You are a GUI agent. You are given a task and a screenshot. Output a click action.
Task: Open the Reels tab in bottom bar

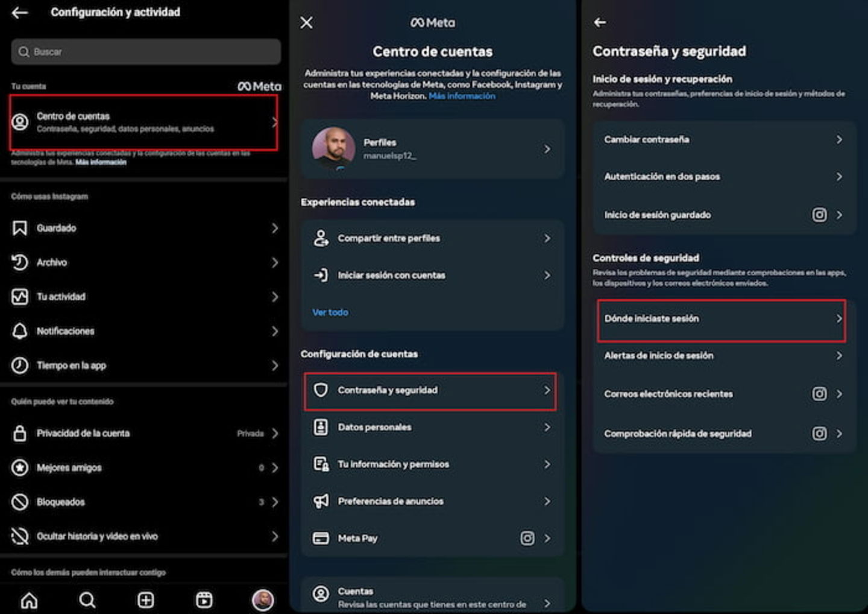coord(204,600)
